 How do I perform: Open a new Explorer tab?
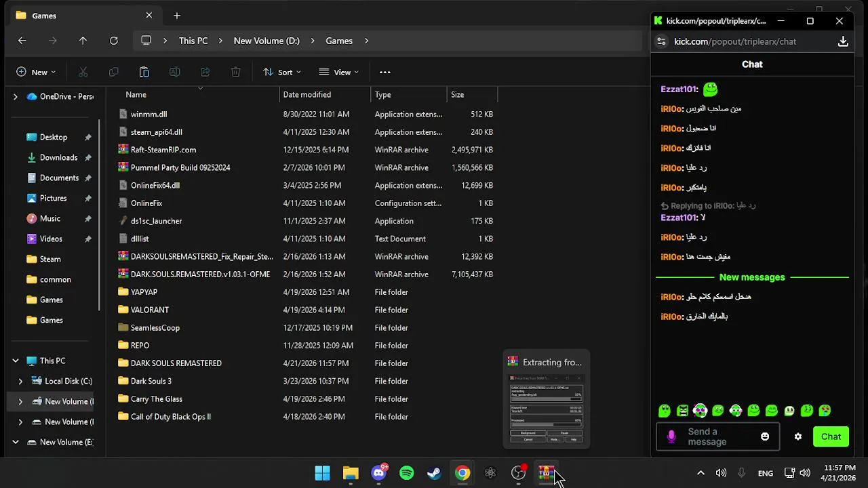click(x=176, y=16)
